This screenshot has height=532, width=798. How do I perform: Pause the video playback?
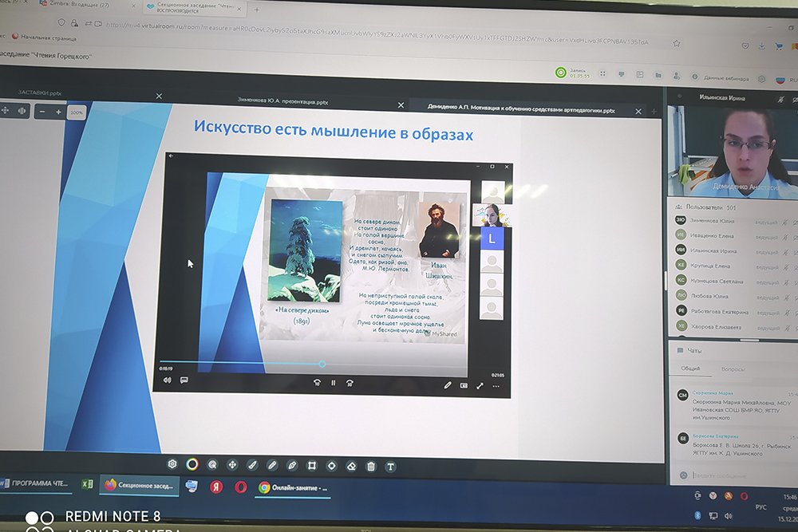pos(334,383)
